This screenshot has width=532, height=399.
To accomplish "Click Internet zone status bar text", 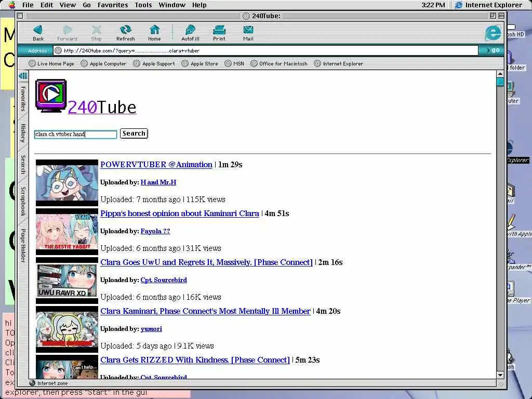I will click(52, 383).
